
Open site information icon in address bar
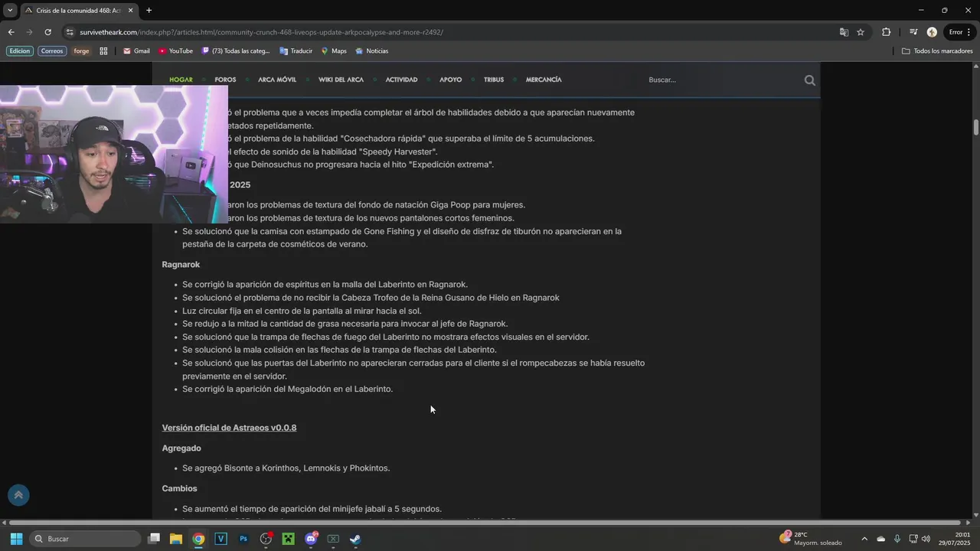70,32
